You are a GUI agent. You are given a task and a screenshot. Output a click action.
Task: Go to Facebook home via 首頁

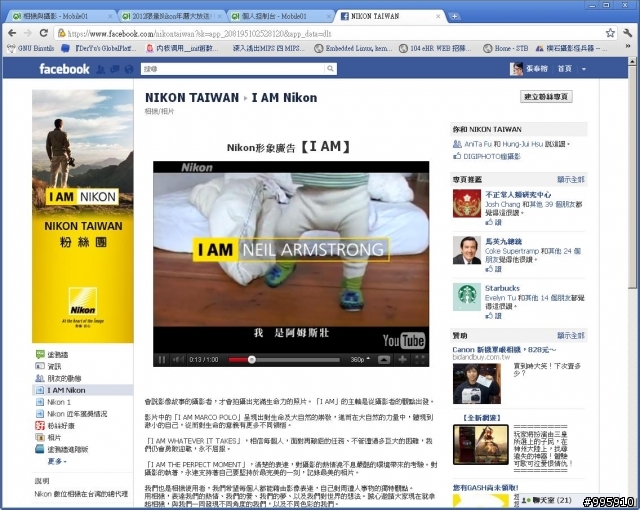point(564,69)
